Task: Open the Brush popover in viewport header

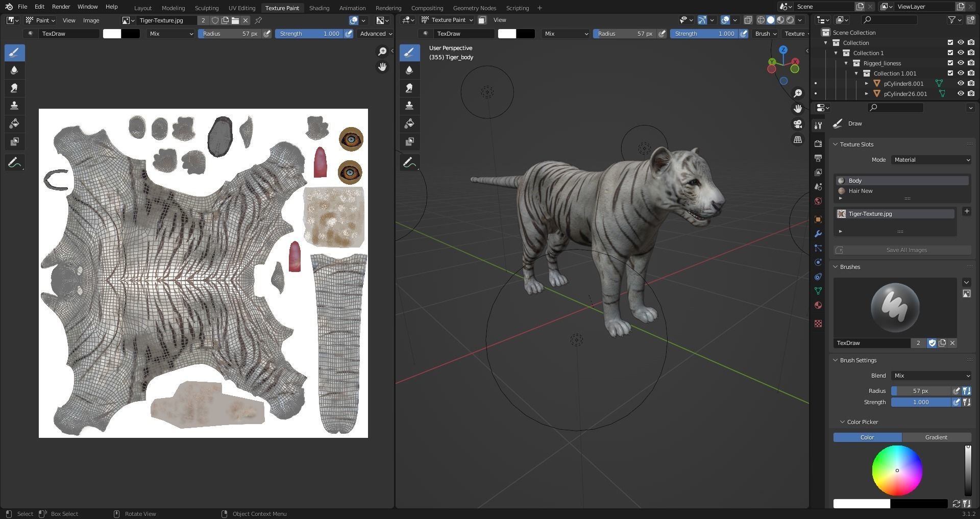Action: click(x=765, y=34)
